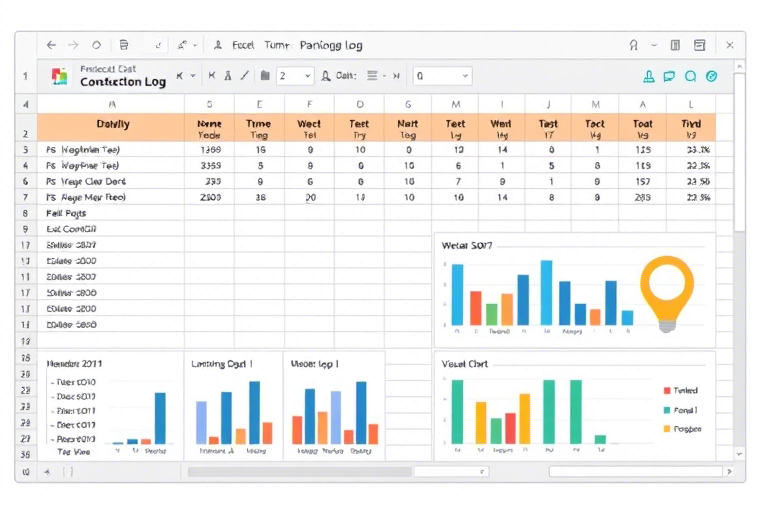Screen dimensions: 768x512
Task: Select the cell containing 3369
Action: (x=211, y=166)
